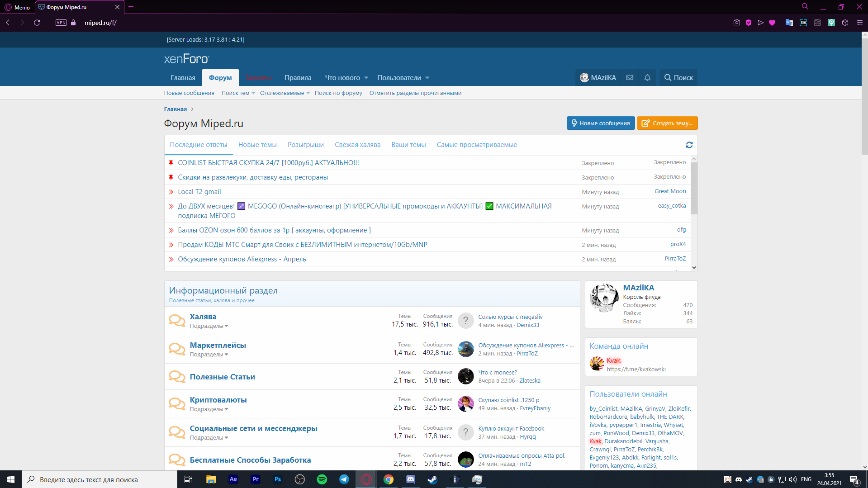This screenshot has height=488, width=868.
Task: Click the Криптовалюты forum section icon
Action: tap(177, 404)
